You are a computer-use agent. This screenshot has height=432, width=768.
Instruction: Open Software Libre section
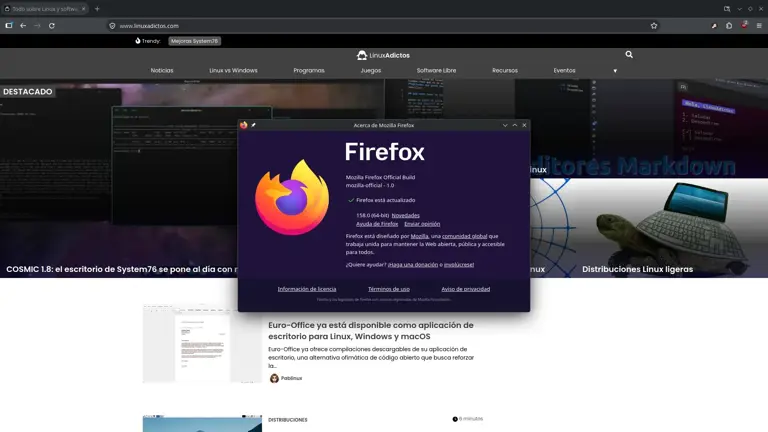click(x=436, y=71)
